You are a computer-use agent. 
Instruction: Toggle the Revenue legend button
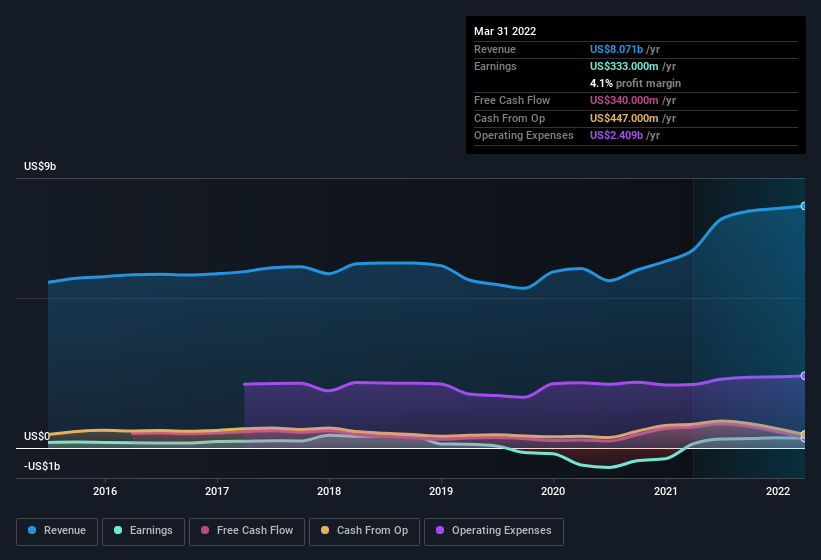coord(57,531)
